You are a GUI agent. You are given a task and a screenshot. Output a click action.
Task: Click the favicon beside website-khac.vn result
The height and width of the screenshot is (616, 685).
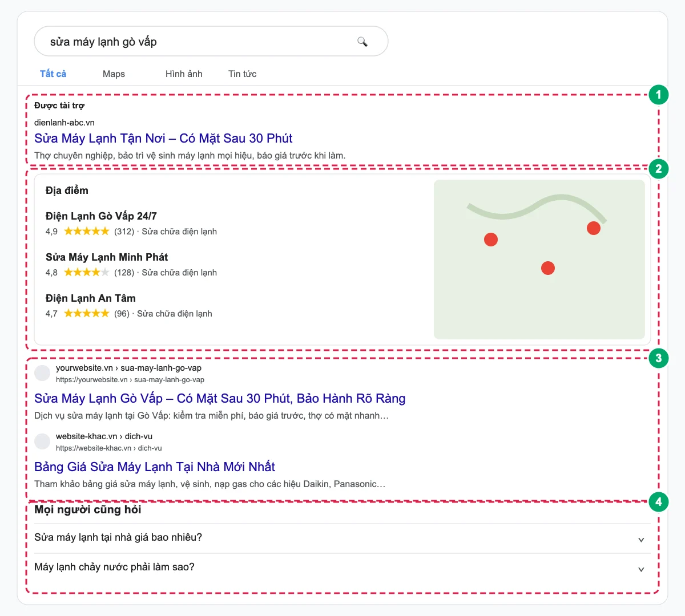[42, 441]
